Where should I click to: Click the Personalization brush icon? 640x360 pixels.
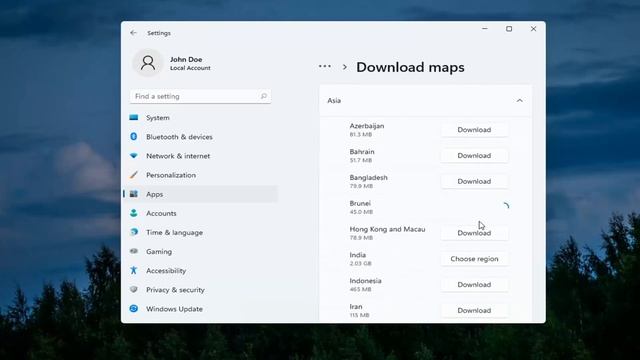[133, 175]
